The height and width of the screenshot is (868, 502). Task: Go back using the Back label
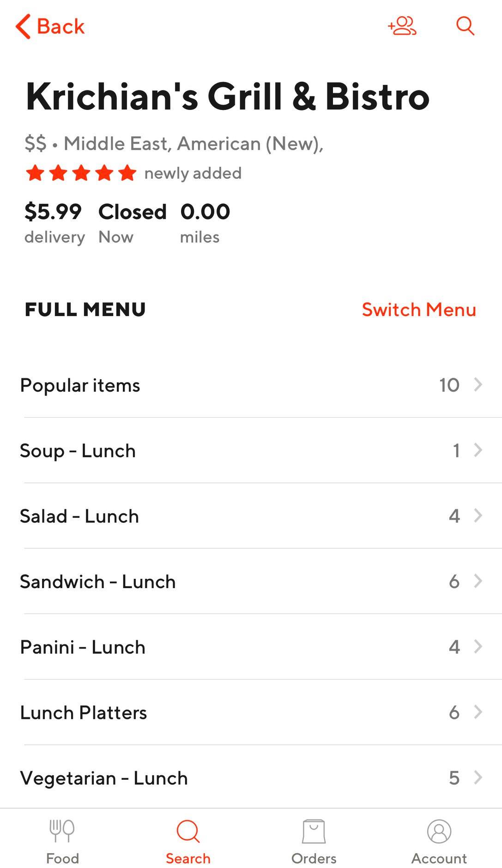tap(60, 26)
